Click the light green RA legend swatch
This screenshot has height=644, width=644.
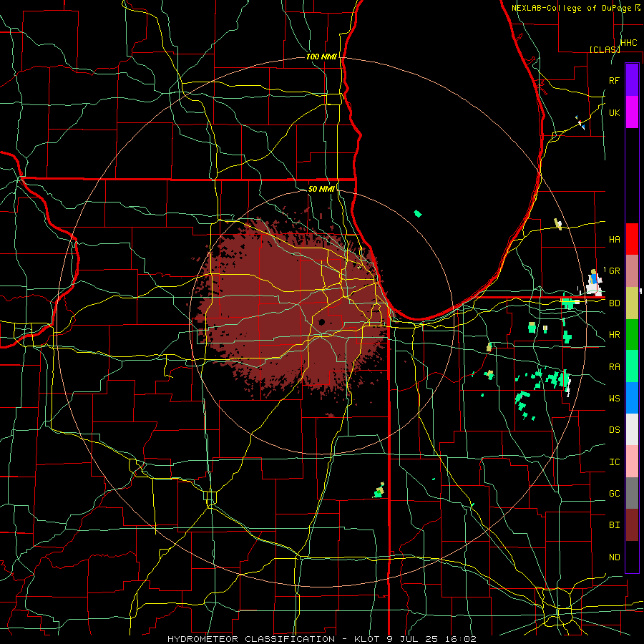[x=632, y=366]
